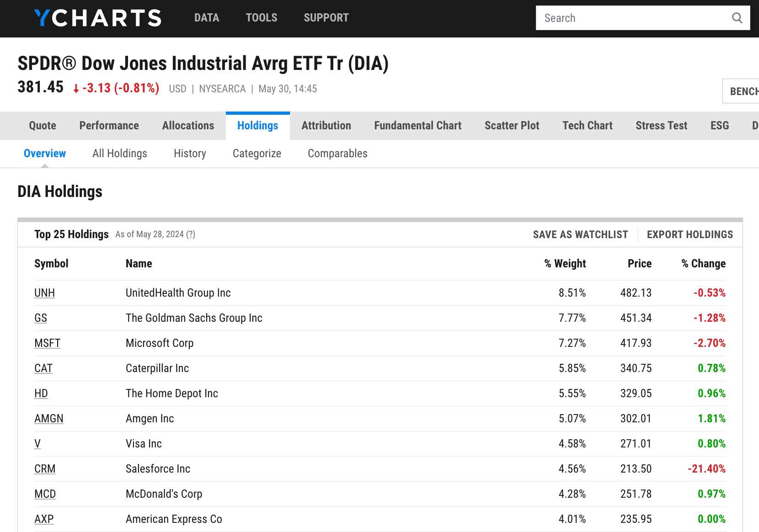This screenshot has width=759, height=532.
Task: Open the Attribution tab
Action: [x=326, y=126]
